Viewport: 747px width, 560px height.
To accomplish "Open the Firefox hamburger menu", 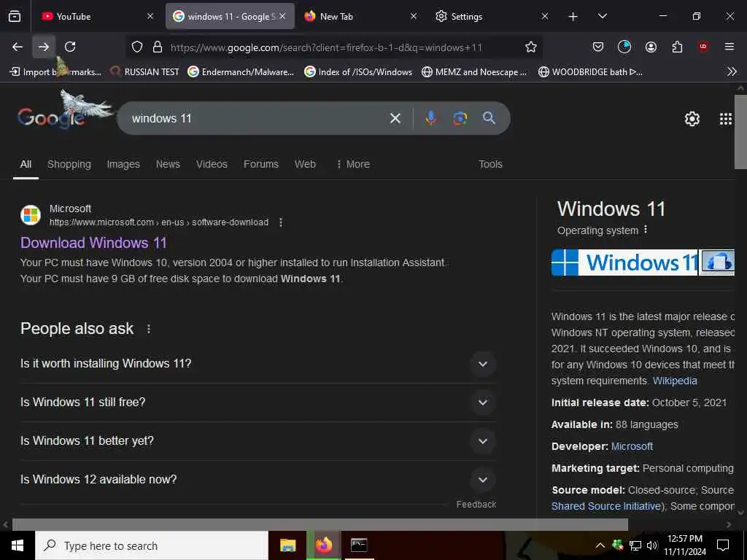I will tap(729, 47).
